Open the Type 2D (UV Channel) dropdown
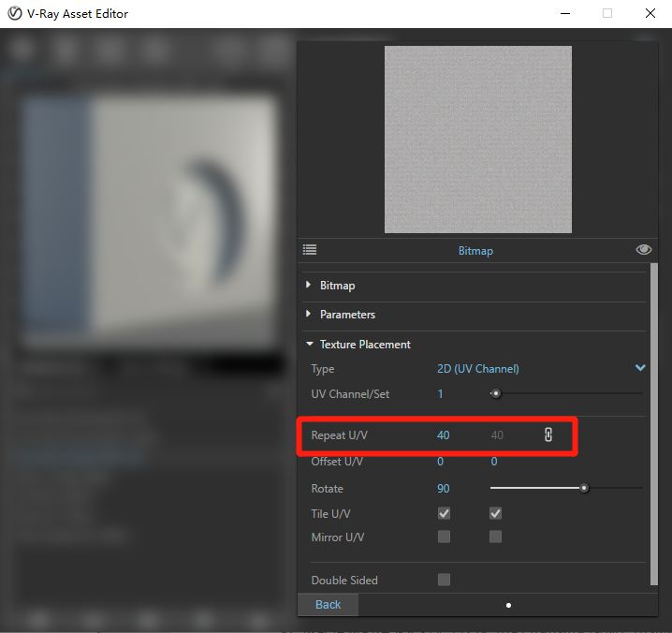This screenshot has width=672, height=633. [x=541, y=368]
